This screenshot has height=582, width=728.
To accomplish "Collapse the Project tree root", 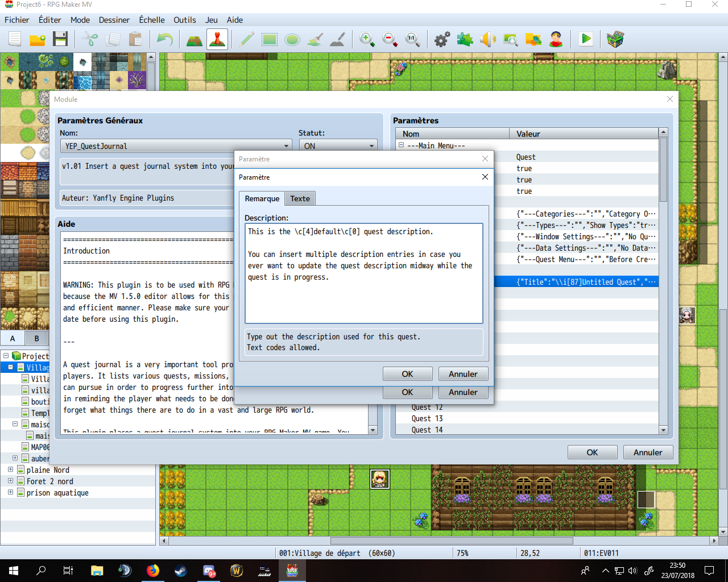I will coord(6,356).
